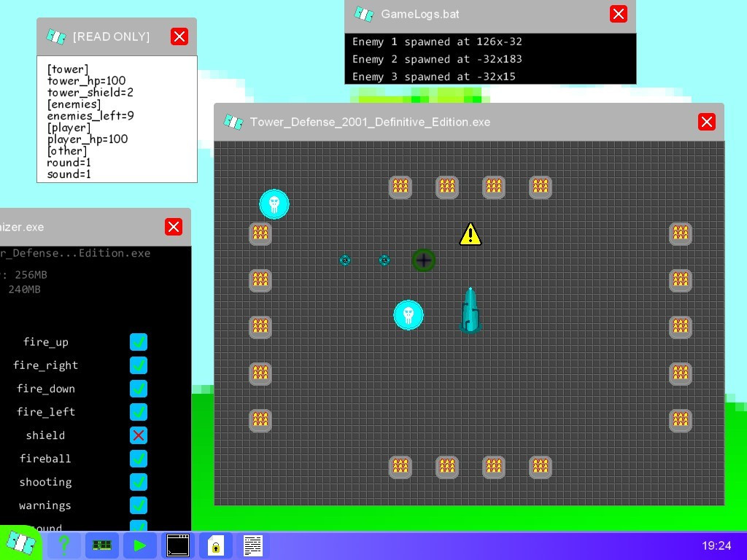Close the GameLogs.bat window

click(619, 15)
